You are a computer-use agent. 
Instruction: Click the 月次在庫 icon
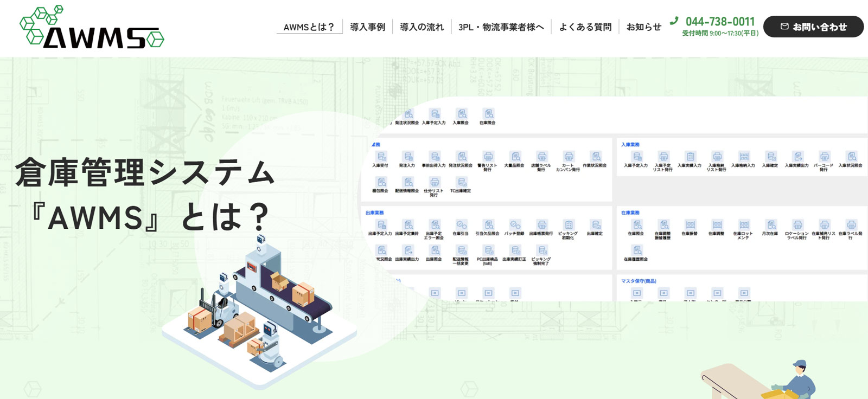(771, 224)
